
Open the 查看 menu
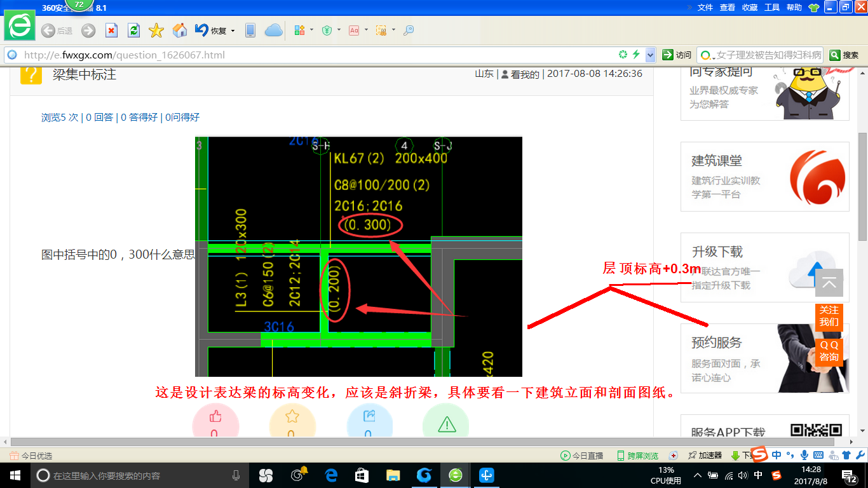tap(728, 8)
